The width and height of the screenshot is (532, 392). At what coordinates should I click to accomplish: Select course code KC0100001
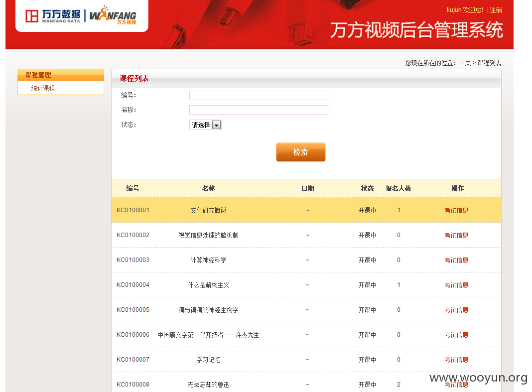click(x=133, y=210)
